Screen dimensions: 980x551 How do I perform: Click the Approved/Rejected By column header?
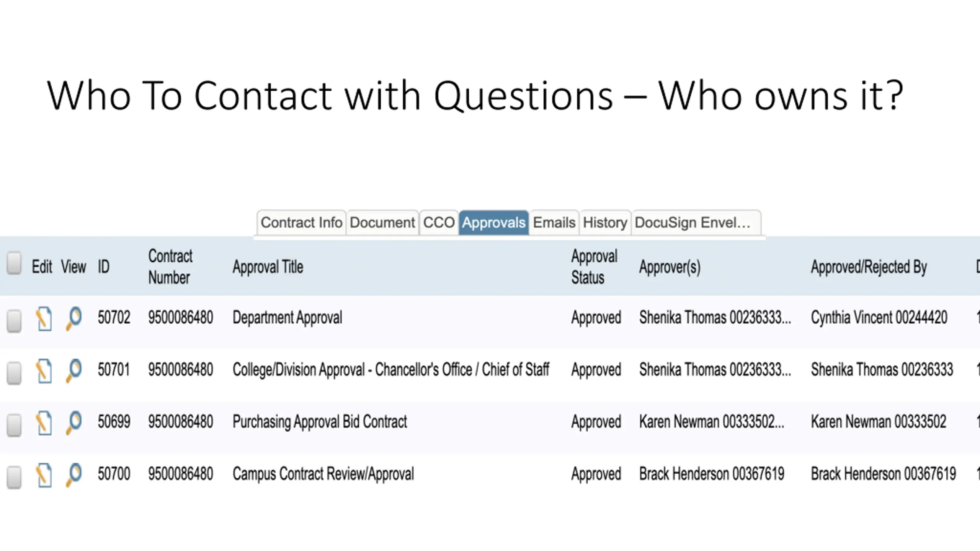coord(869,267)
